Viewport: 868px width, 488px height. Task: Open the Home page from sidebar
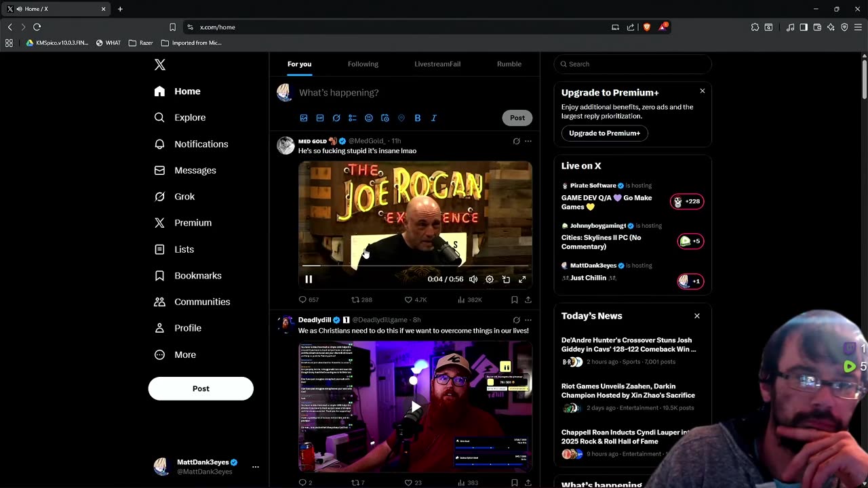[x=177, y=91]
